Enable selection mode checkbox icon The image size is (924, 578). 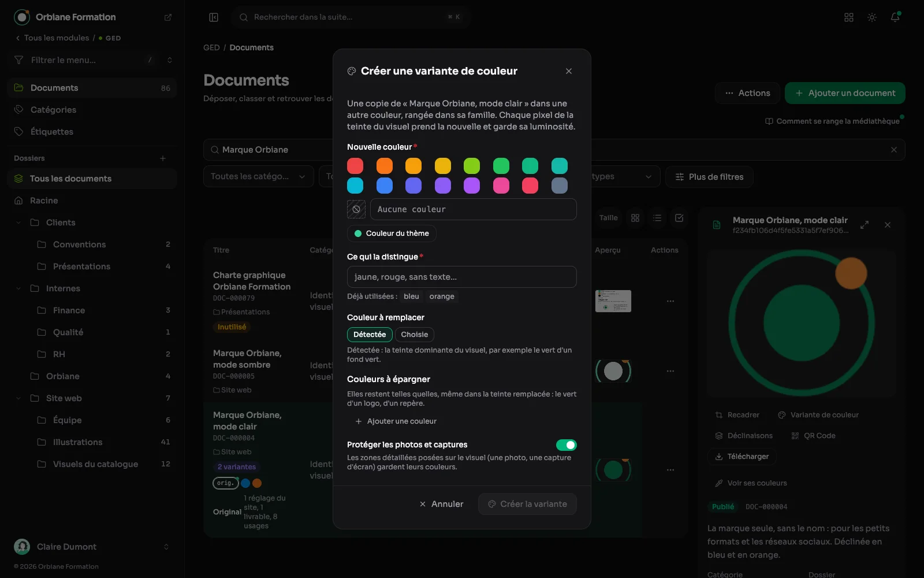coord(679,218)
